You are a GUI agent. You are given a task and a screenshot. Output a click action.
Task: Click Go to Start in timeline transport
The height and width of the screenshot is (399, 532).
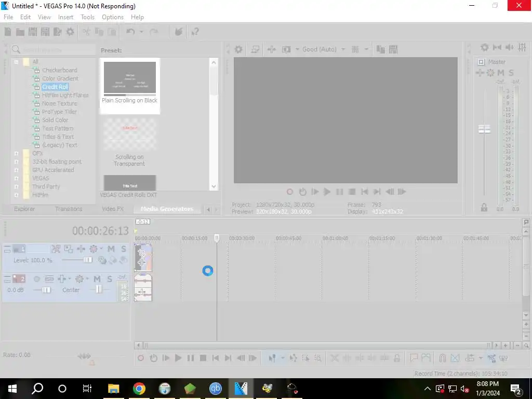(216, 358)
